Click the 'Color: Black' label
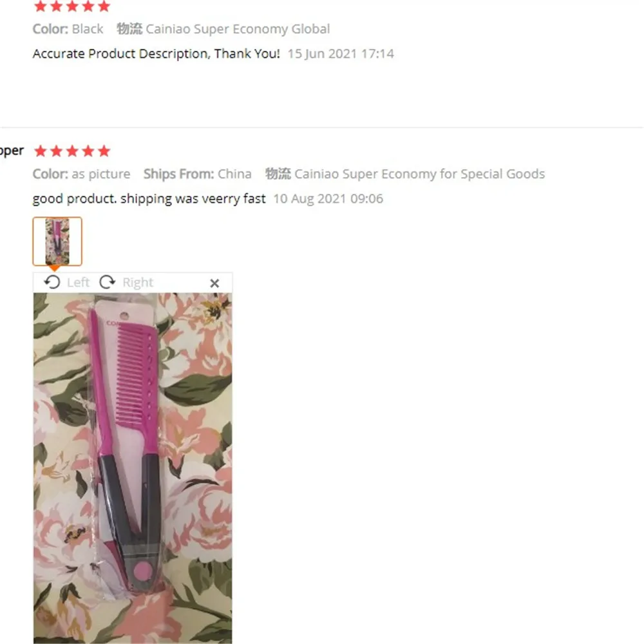 pos(68,29)
